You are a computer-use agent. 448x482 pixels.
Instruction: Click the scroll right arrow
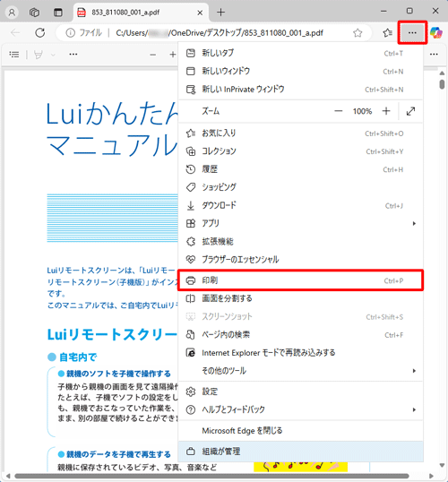pos(431,476)
